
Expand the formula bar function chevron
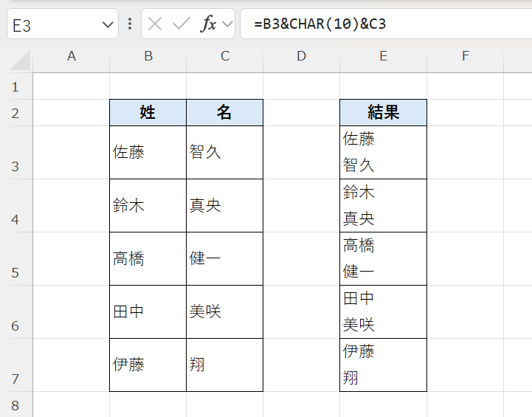(227, 24)
